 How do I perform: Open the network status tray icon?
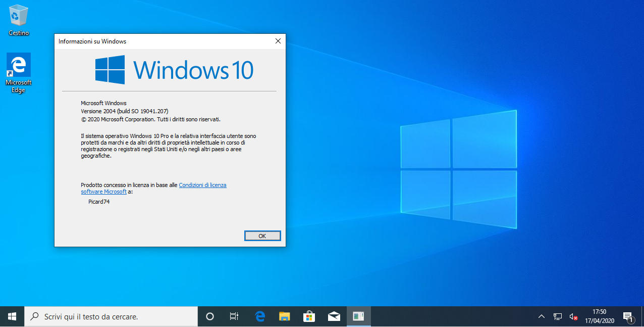pyautogui.click(x=558, y=316)
